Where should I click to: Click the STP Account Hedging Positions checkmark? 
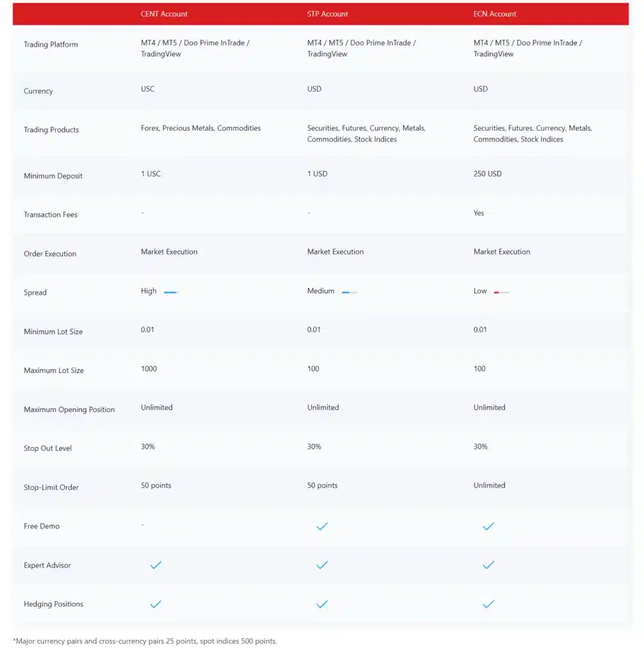coord(322,604)
